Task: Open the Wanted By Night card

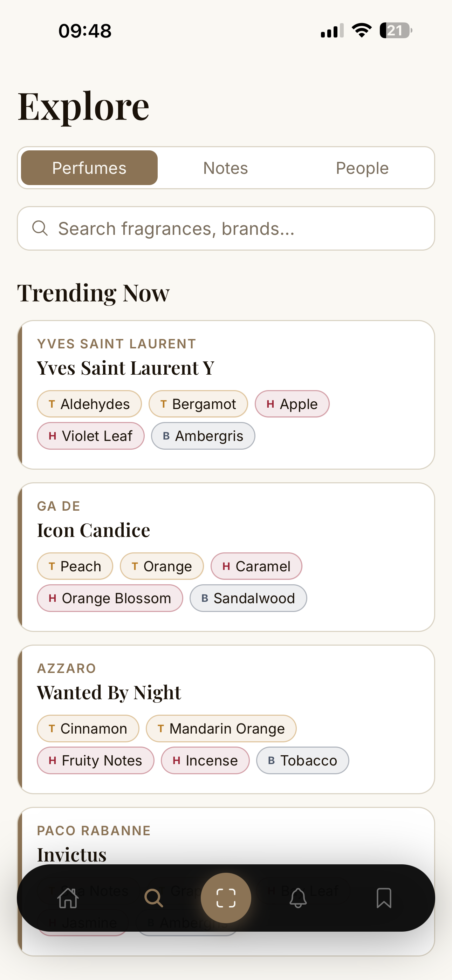Action: (226, 719)
